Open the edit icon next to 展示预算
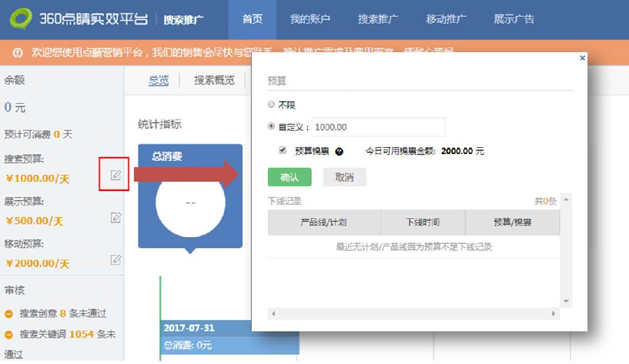Image resolution: width=629 pixels, height=364 pixels. (115, 219)
